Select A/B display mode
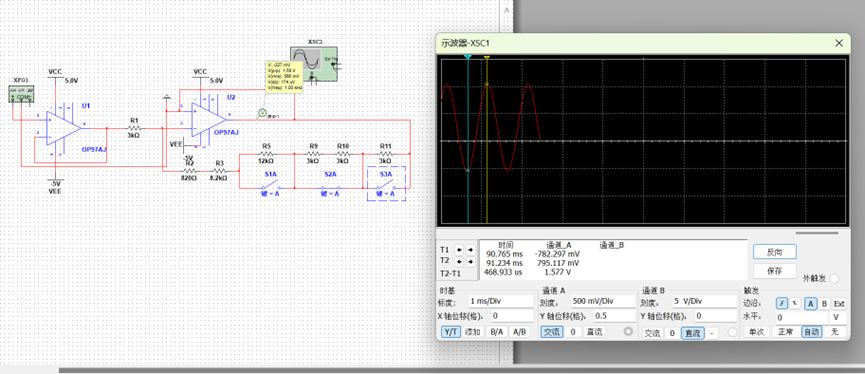865x374 pixels. [x=519, y=332]
